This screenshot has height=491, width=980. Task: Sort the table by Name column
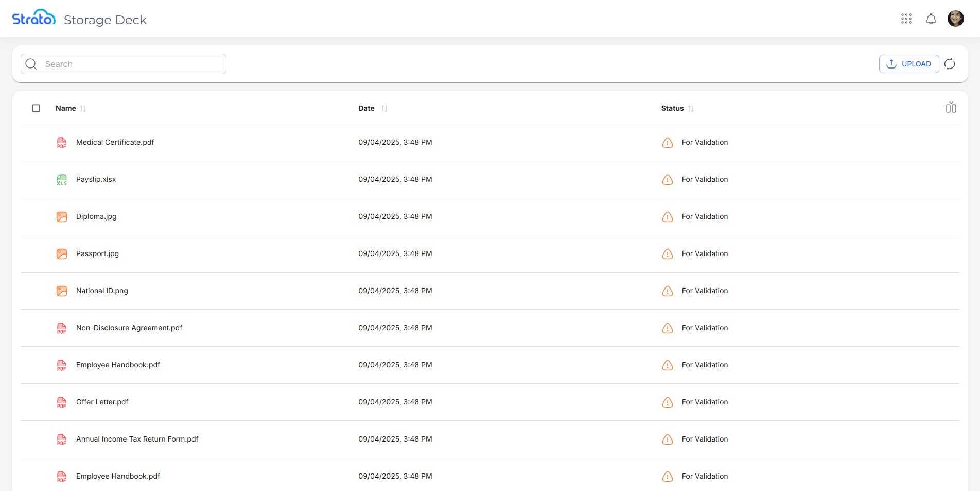[x=83, y=109]
